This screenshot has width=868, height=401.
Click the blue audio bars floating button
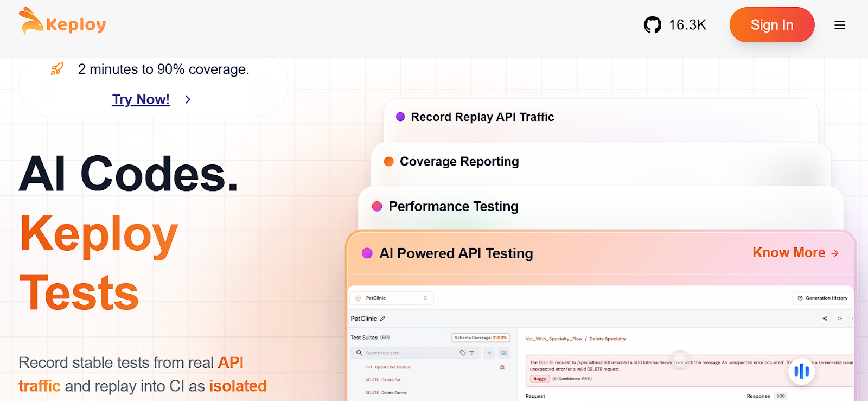(x=801, y=371)
